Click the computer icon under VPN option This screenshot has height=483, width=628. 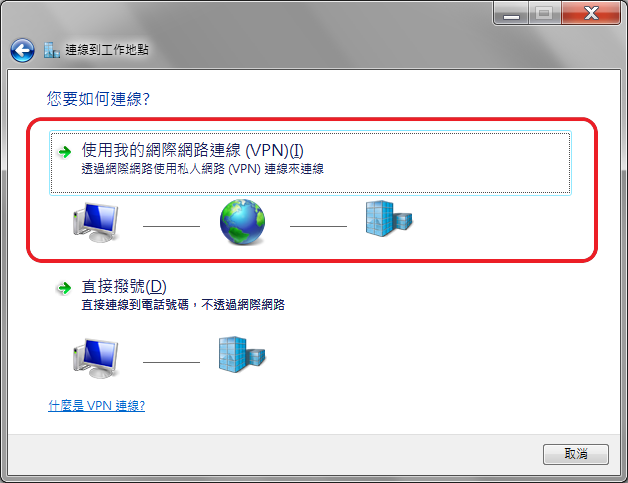pyautogui.click(x=96, y=222)
